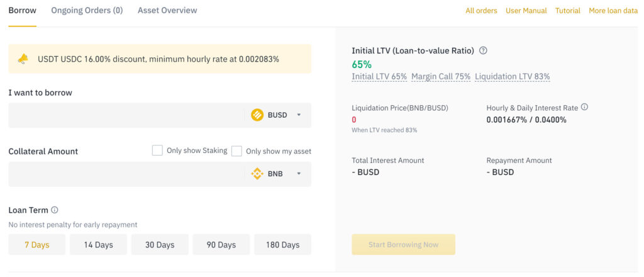The height and width of the screenshot is (277, 644).
Task: Click the Loan Term info icon
Action: (x=55, y=210)
